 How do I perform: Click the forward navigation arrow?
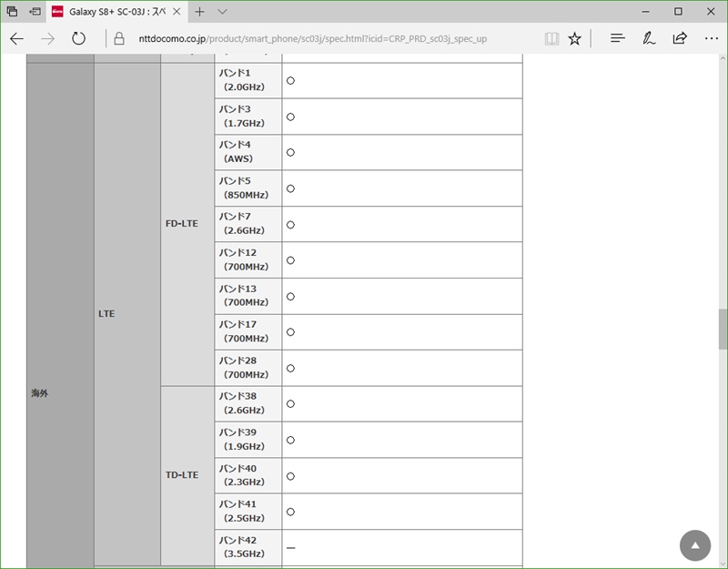(x=48, y=38)
